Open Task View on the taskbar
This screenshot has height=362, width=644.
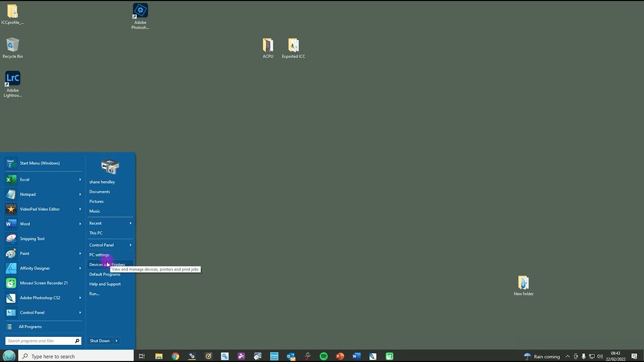(142, 356)
